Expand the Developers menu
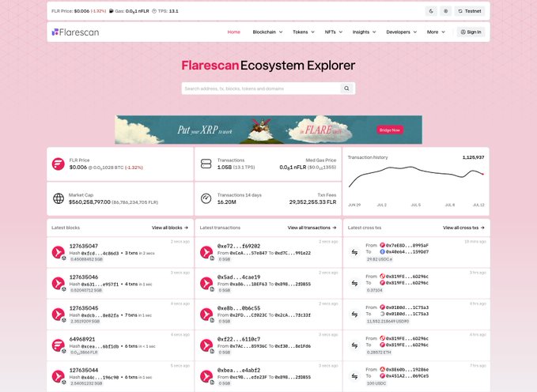Viewport: 537px width, 392px height. pos(402,32)
